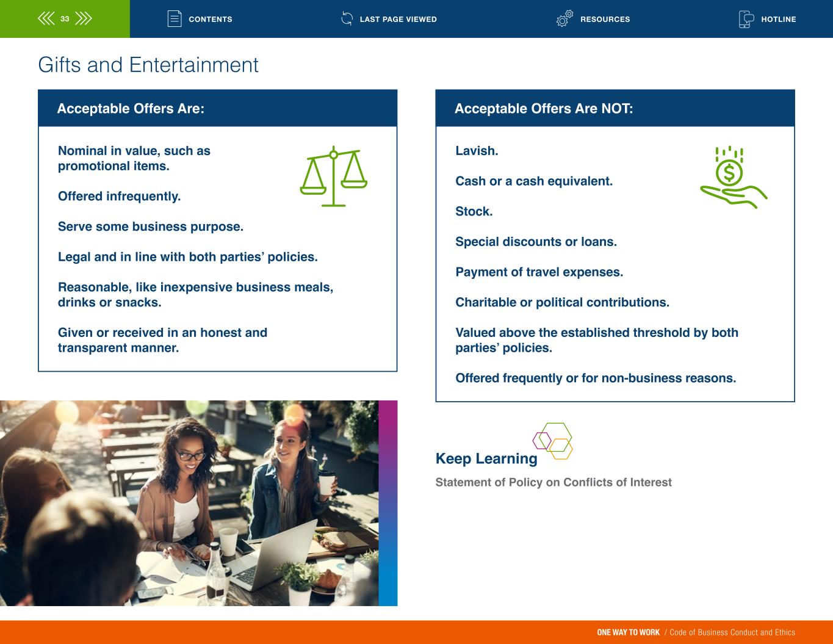Click the Resources gears icon
The height and width of the screenshot is (644, 833).
pyautogui.click(x=564, y=19)
